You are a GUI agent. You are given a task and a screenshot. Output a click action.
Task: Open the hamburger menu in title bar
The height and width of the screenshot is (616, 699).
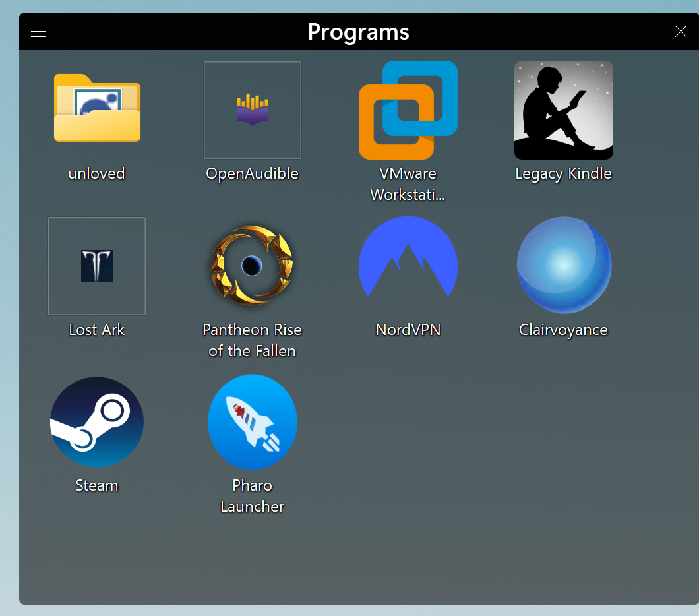click(x=38, y=32)
